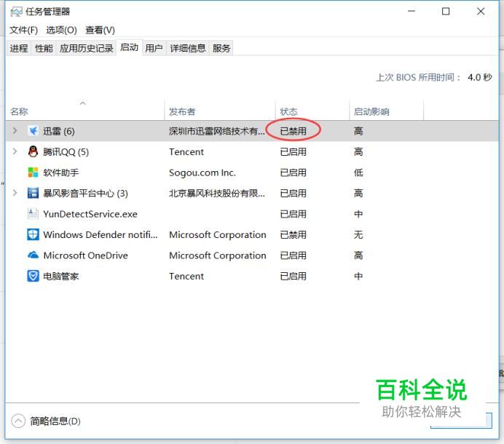Switch to the 进程 tab
Screen dimensions: 504x444
point(19,48)
